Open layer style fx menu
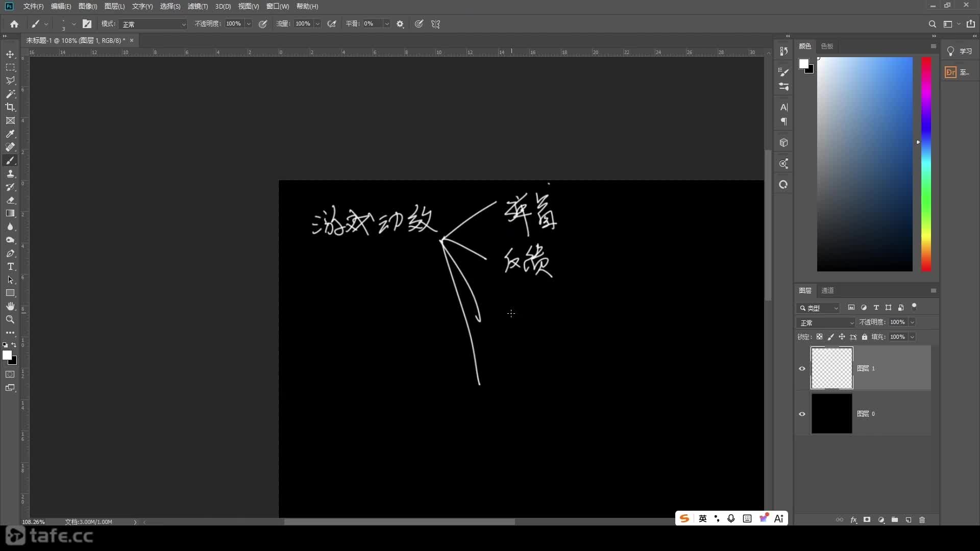This screenshot has width=980, height=551. [x=853, y=520]
